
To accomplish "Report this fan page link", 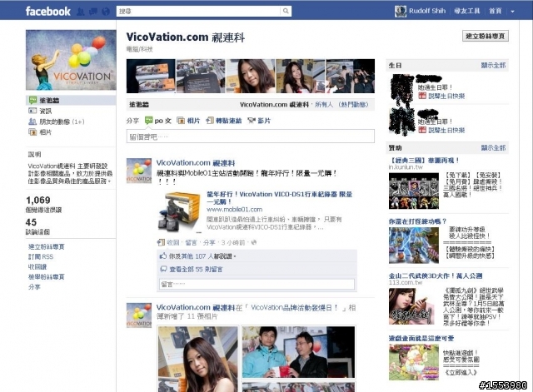I will pyautogui.click(x=47, y=276).
